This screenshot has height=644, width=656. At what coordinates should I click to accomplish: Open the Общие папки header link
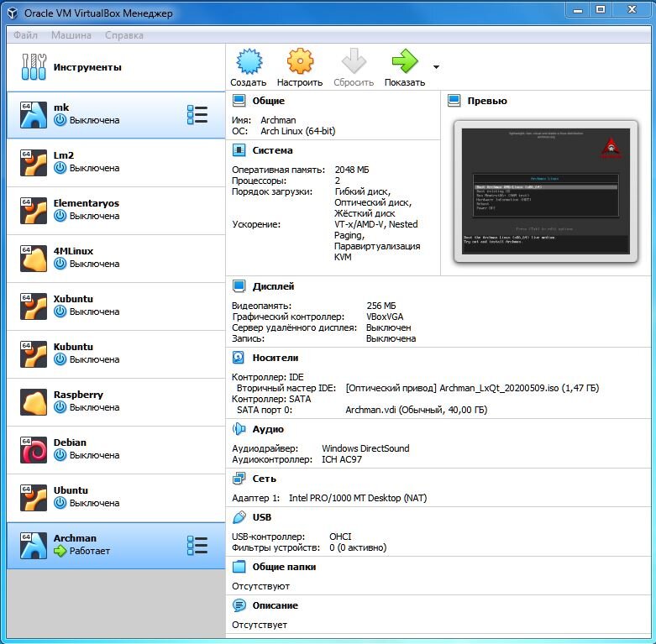[284, 567]
